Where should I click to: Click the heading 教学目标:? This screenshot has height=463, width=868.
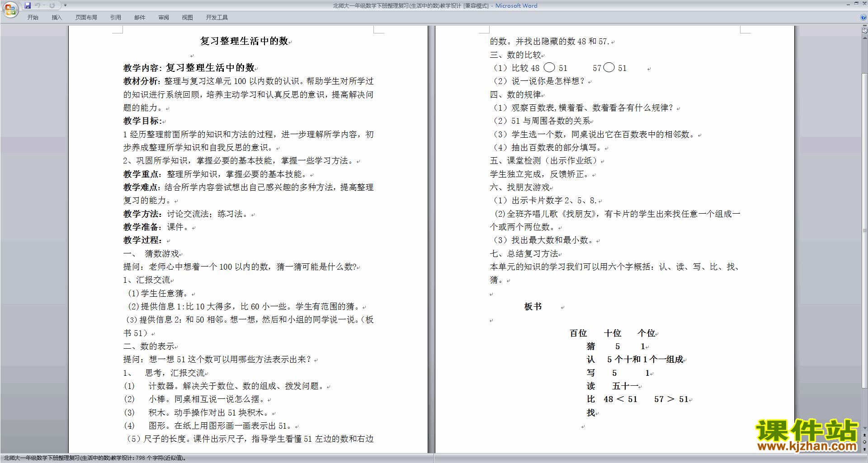point(142,121)
